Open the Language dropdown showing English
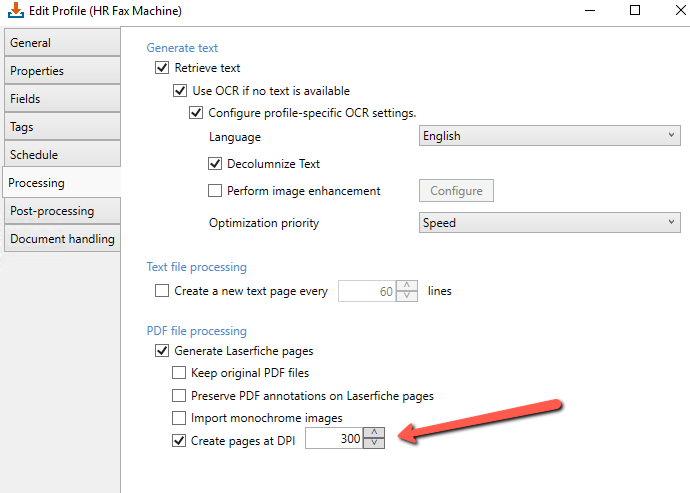 [x=550, y=136]
